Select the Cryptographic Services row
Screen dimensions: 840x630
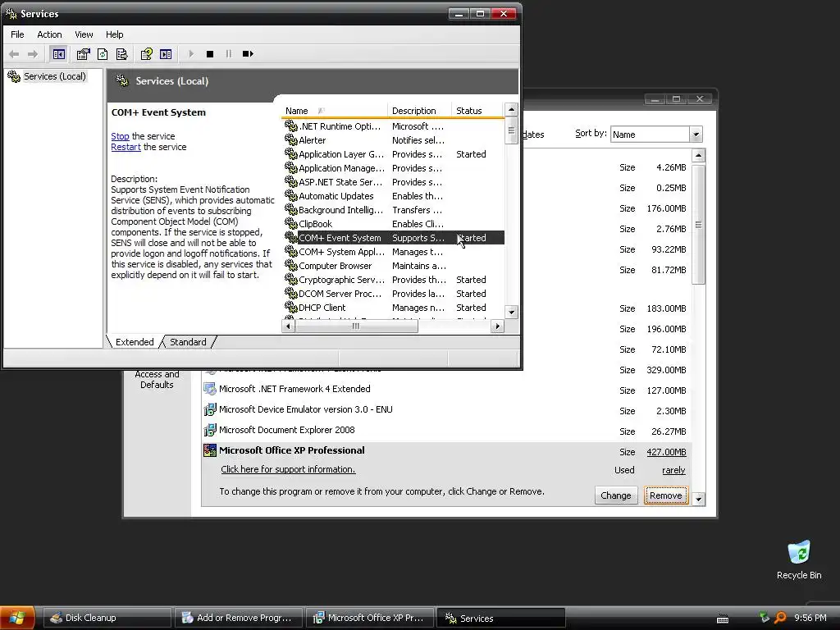[394, 280]
